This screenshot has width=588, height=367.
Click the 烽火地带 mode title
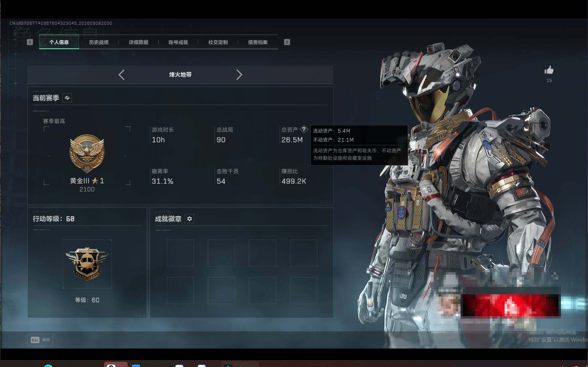coord(180,75)
